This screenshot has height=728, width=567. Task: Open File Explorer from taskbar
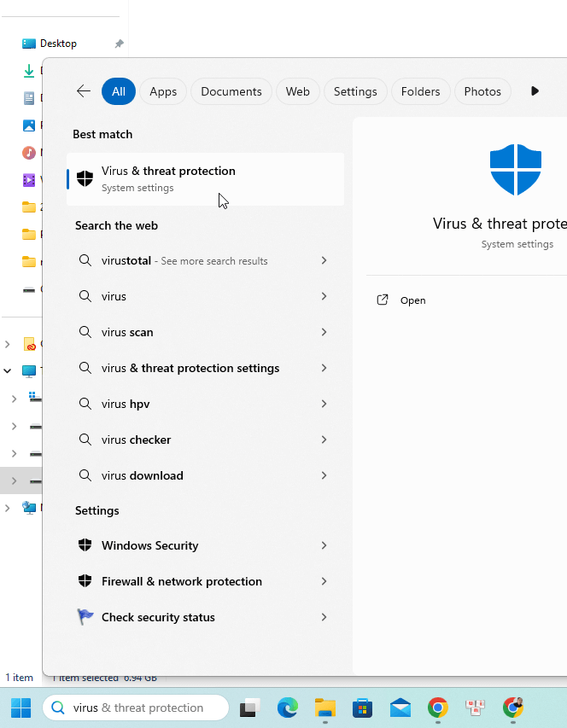(325, 708)
